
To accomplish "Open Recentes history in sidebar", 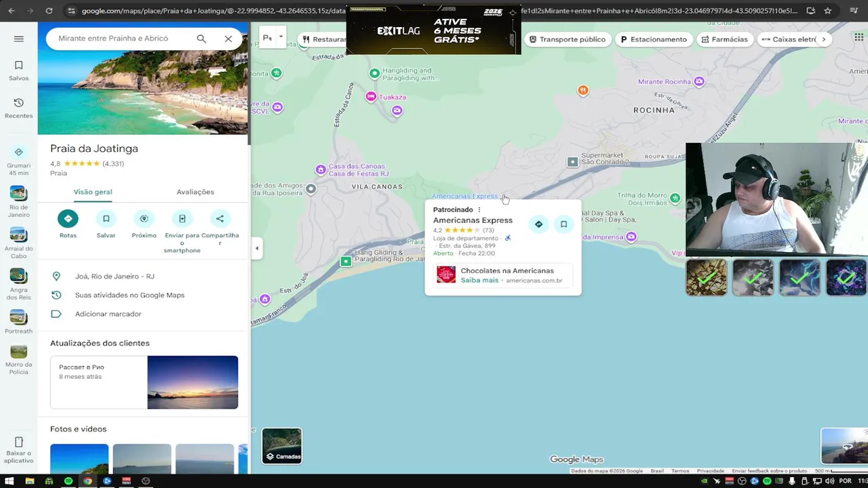I will [18, 108].
